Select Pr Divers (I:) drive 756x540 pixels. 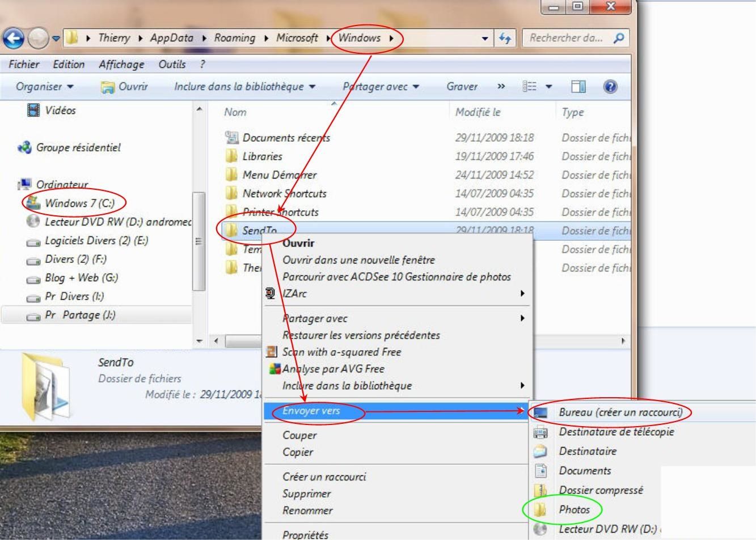coord(66,296)
